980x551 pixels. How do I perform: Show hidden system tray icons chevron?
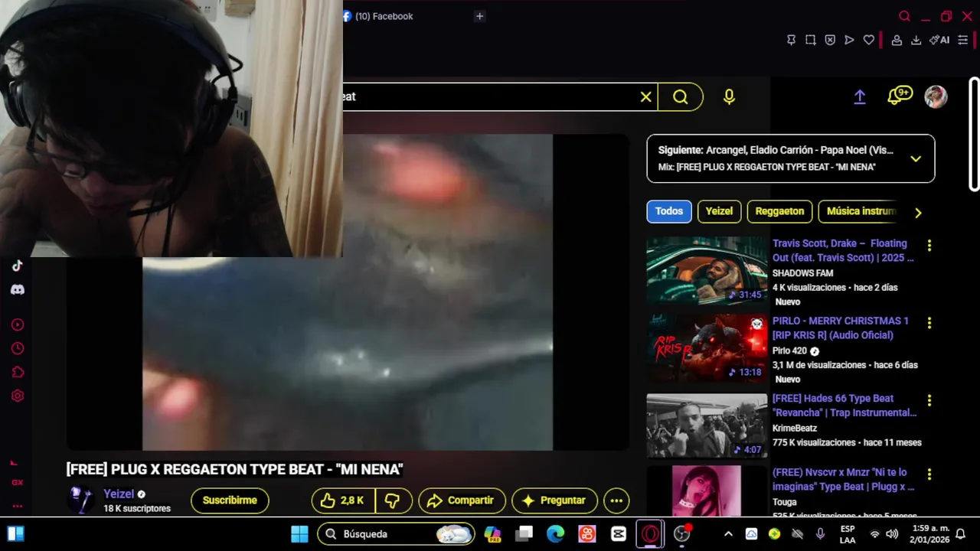pyautogui.click(x=728, y=534)
